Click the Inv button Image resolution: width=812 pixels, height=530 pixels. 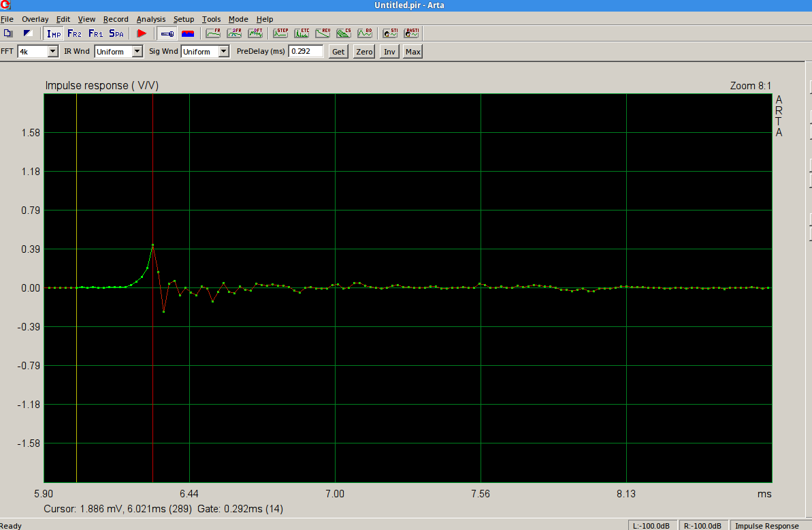[389, 51]
